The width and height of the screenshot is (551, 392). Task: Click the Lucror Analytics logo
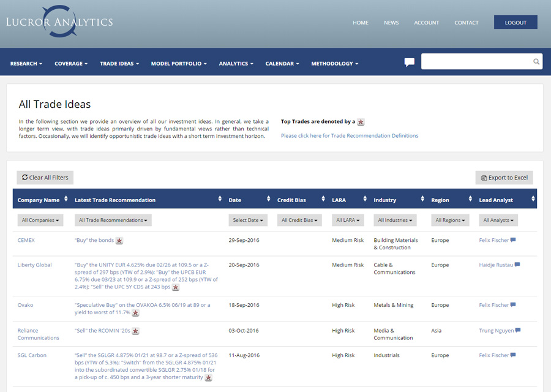(x=59, y=21)
